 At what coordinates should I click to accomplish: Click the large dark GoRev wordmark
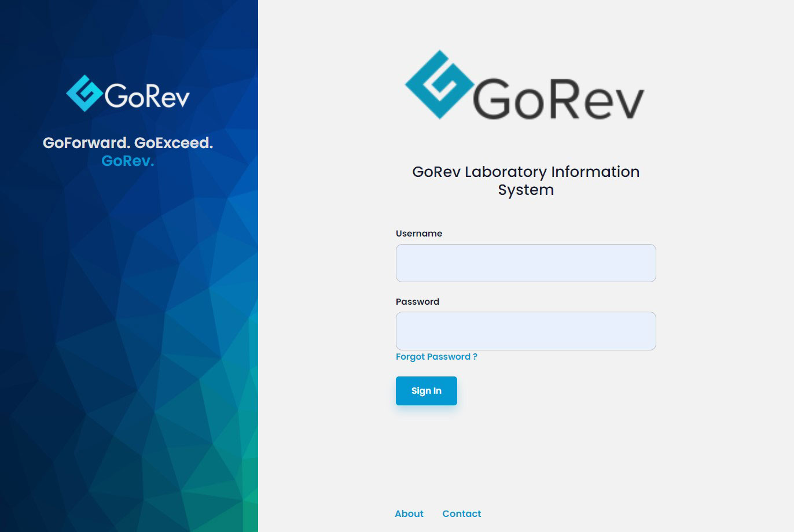558,99
